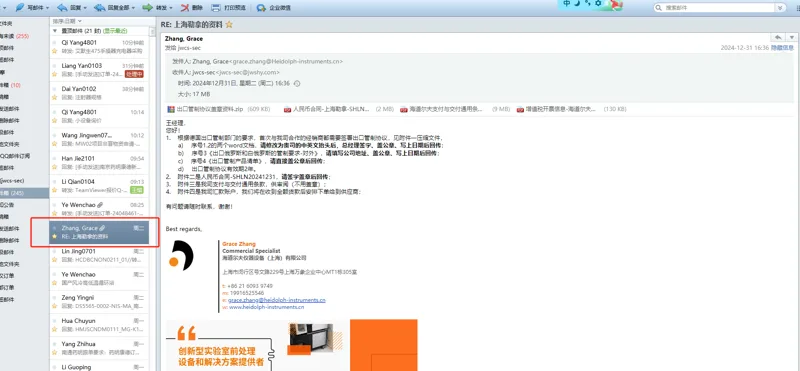800x371 pixels.
Task: Open the first Qi Yang4801 email (10分钟前)
Action: tap(99, 46)
